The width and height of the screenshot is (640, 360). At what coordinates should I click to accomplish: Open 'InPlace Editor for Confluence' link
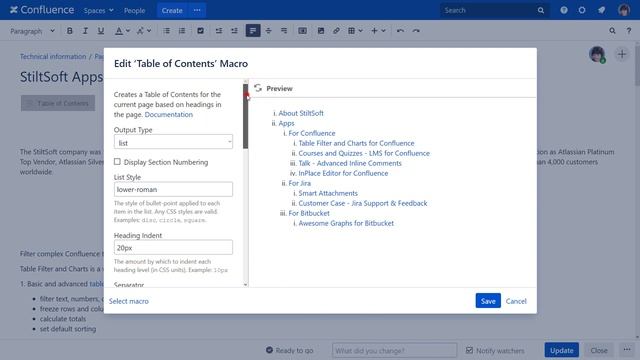click(x=343, y=173)
